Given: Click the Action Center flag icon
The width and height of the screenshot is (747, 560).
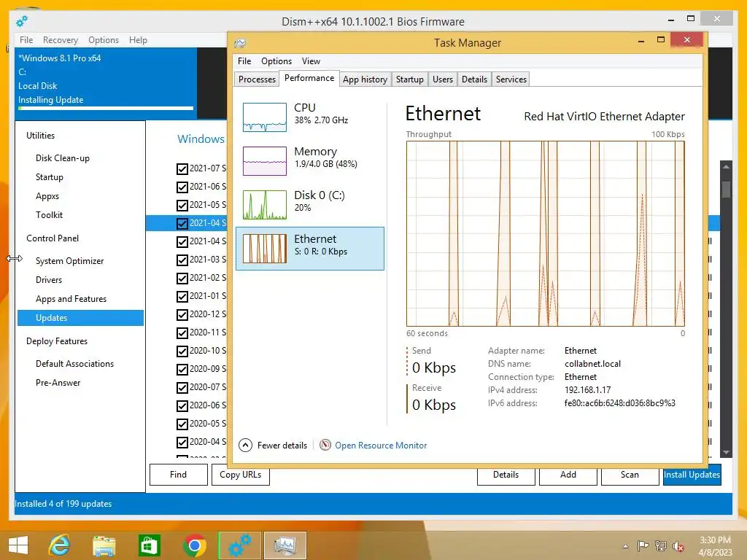Looking at the screenshot, I should tap(643, 546).
